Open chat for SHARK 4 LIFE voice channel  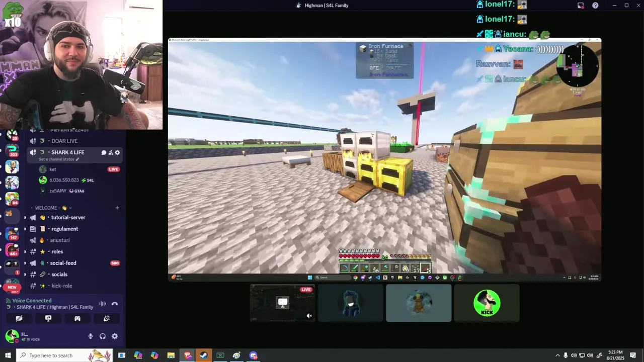104,153
